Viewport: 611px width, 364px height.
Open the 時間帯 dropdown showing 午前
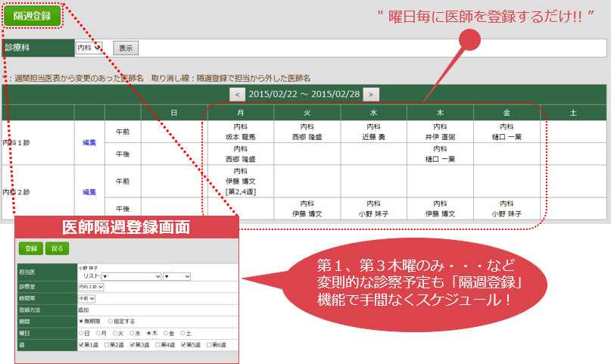87,299
